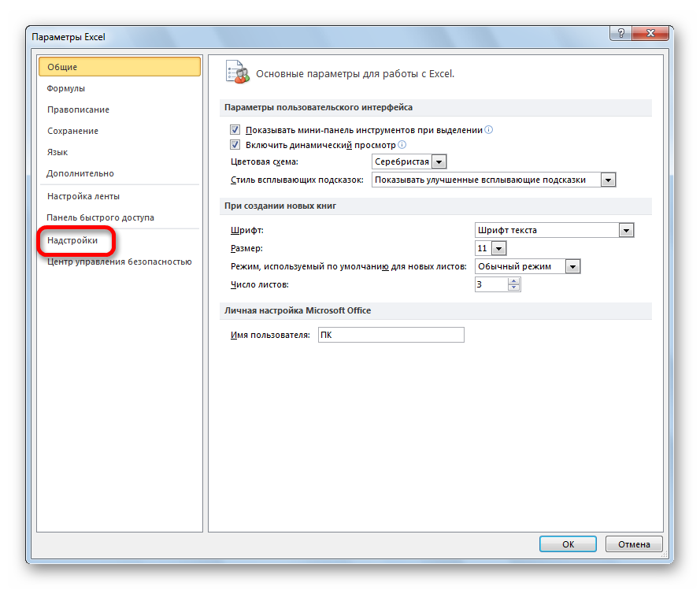Decrease Число листов with down arrow

(513, 288)
